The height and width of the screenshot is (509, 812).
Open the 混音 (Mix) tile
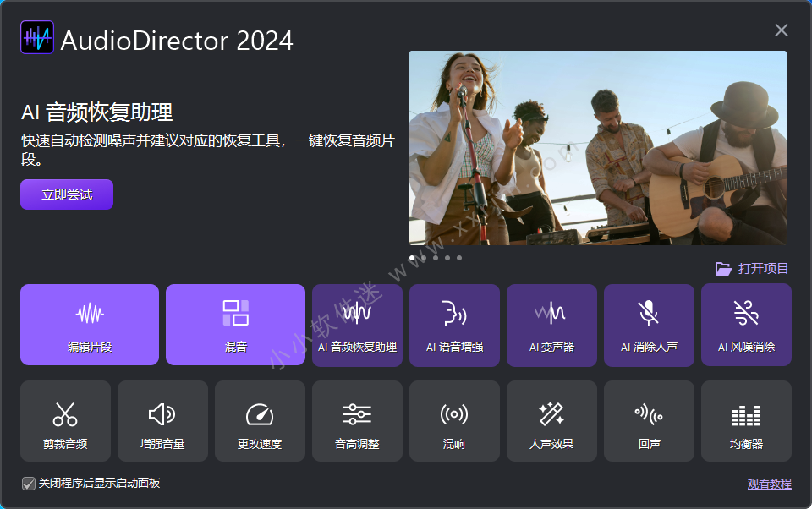(x=235, y=324)
